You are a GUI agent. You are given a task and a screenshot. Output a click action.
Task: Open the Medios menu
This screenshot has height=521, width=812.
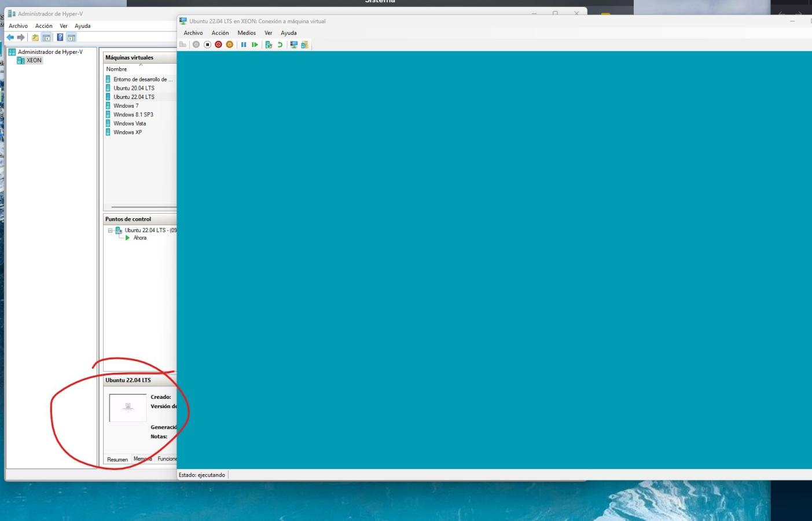(247, 33)
